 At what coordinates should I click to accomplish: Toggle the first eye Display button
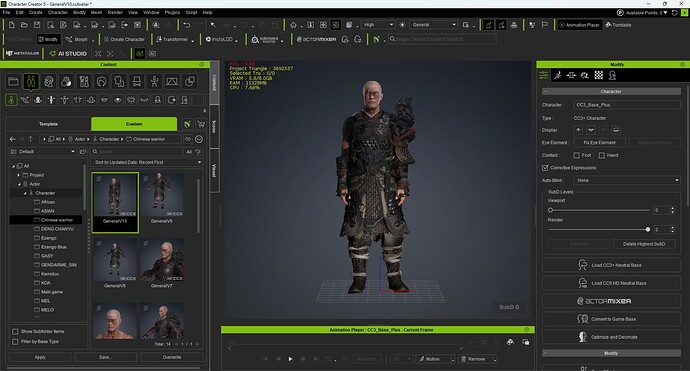578,130
